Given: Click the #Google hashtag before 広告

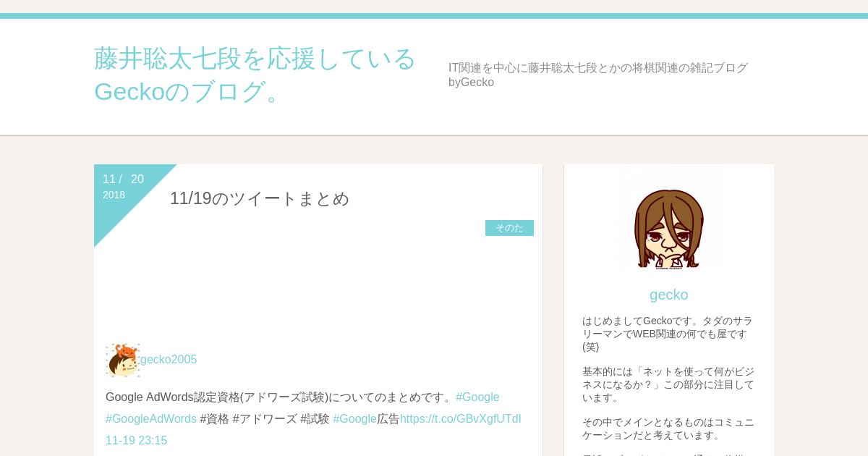Looking at the screenshot, I should (354, 419).
